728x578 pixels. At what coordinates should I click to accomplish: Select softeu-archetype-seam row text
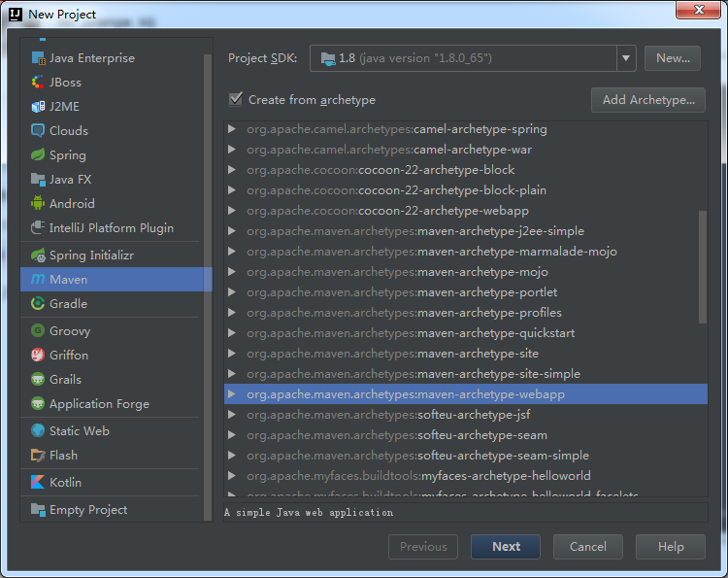[x=397, y=435]
